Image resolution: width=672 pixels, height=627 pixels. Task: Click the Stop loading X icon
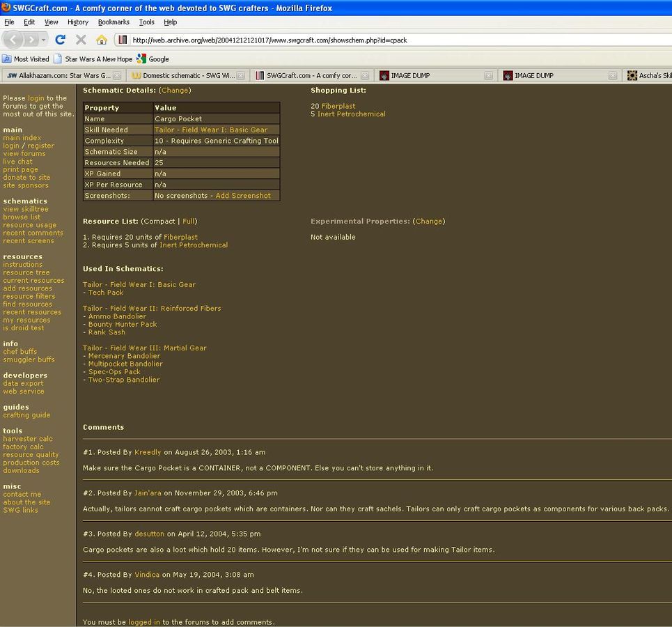pyautogui.click(x=81, y=40)
